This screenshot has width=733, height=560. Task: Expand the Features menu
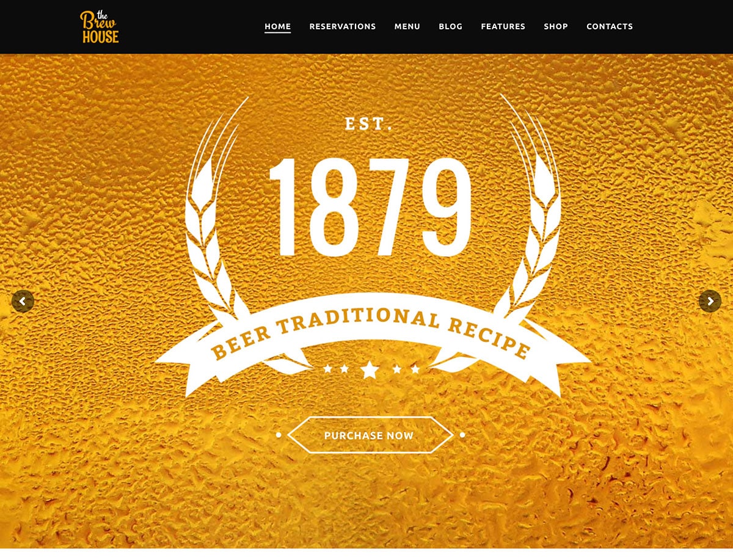point(503,26)
